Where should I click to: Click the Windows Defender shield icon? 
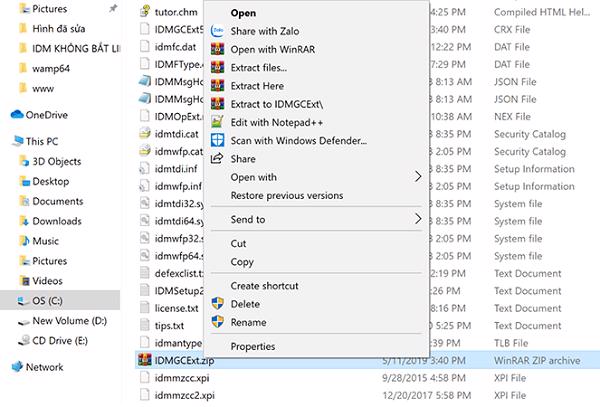[x=217, y=140]
